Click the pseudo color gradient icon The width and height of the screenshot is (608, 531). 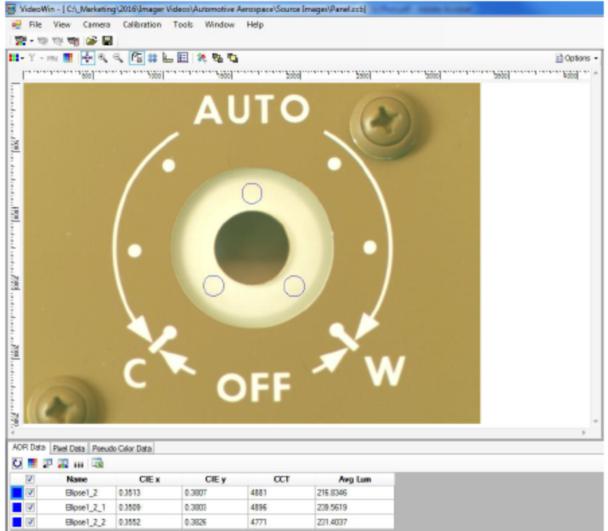click(x=68, y=58)
